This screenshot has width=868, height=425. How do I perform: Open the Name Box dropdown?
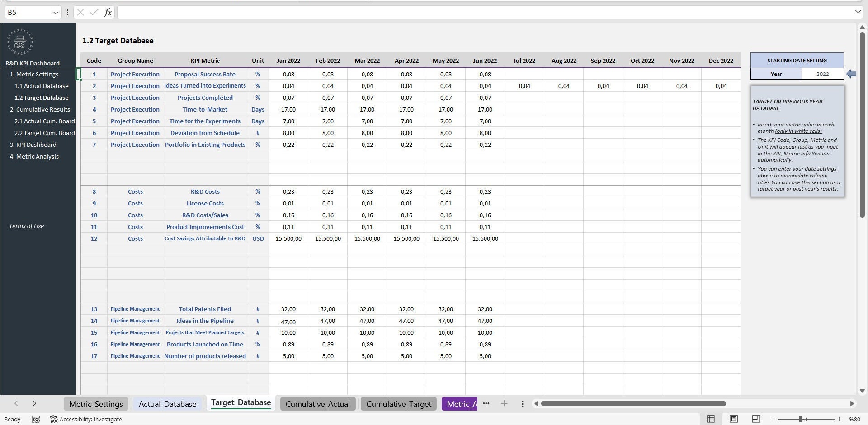(x=56, y=12)
